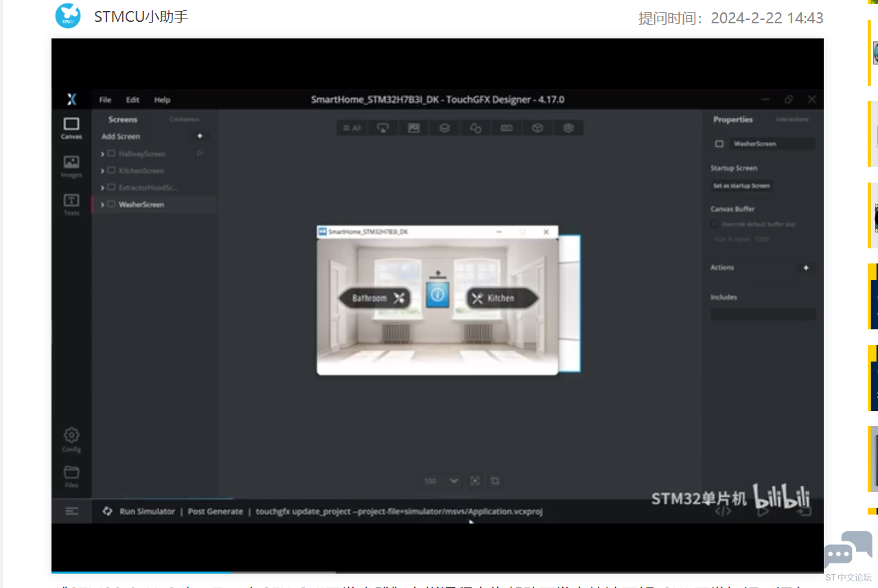The image size is (878, 588).
Task: Click the plus icon beside Add Screen
Action: tap(200, 136)
